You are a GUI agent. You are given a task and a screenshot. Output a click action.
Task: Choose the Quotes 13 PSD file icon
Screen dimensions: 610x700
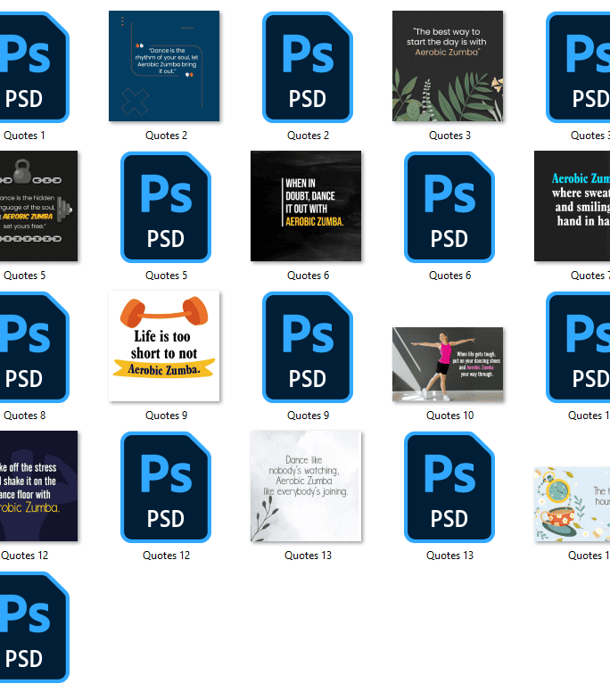(x=449, y=487)
